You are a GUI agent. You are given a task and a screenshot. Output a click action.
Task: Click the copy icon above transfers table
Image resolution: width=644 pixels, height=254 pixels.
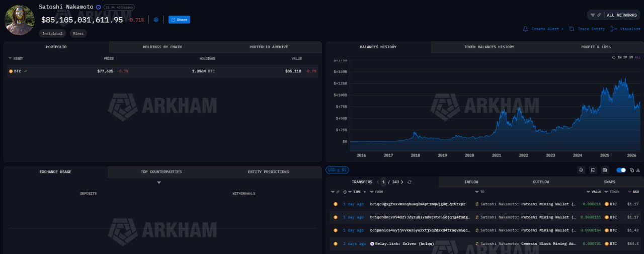click(x=632, y=170)
